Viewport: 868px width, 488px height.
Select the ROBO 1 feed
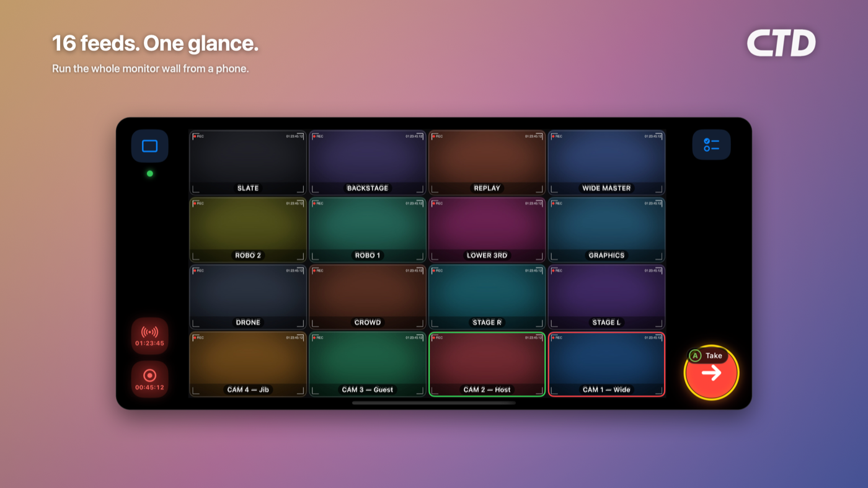click(368, 230)
